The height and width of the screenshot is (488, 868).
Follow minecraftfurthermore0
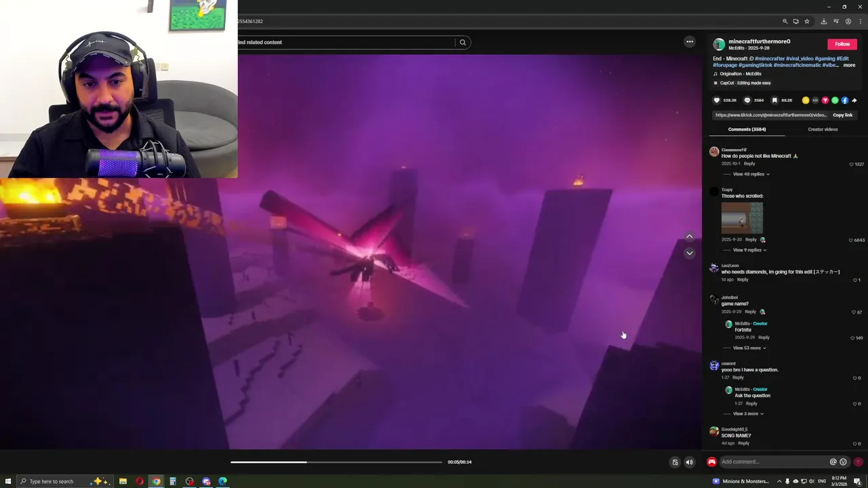tap(842, 44)
